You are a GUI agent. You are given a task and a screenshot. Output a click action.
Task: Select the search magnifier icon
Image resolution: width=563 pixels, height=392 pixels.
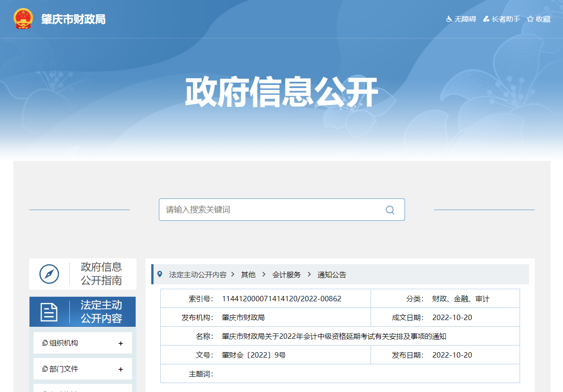pyautogui.click(x=389, y=210)
